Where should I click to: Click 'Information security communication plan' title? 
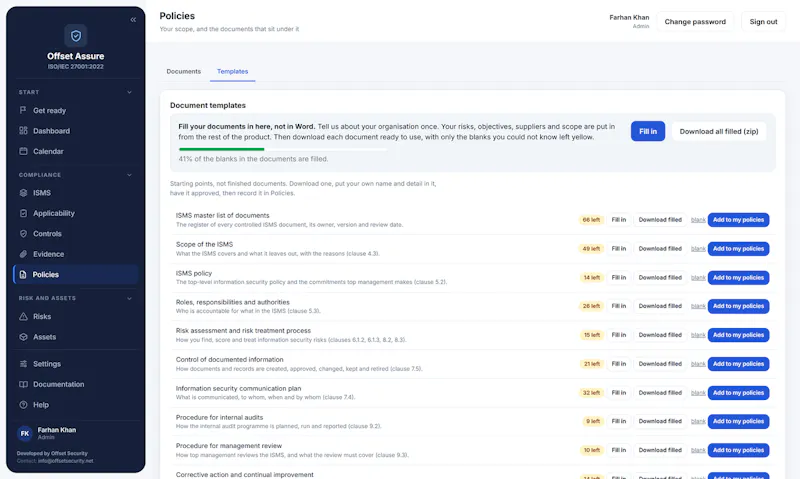click(238, 388)
